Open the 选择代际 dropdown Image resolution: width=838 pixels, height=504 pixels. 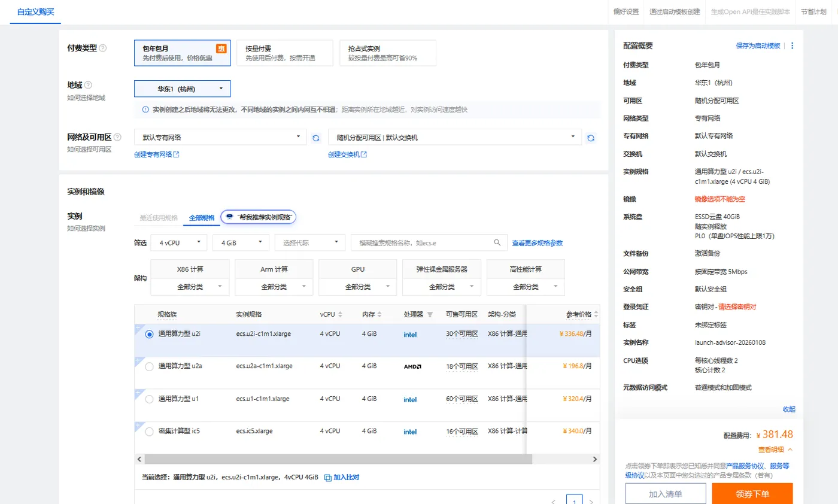(310, 242)
